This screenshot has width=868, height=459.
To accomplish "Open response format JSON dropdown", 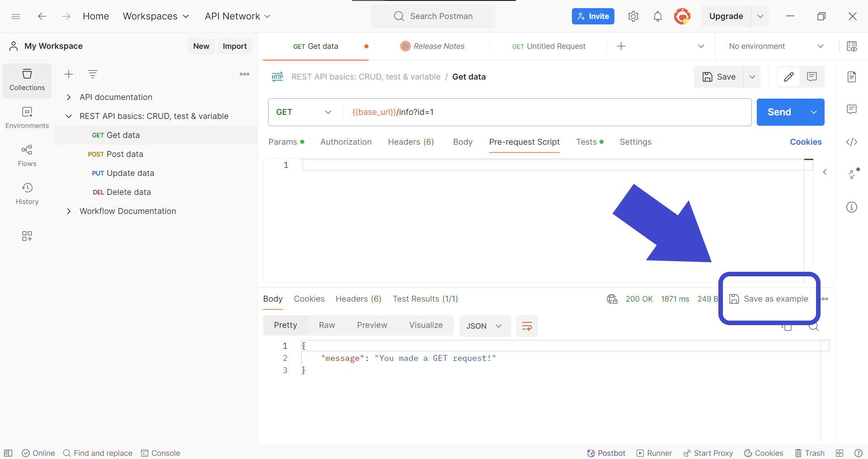I will pyautogui.click(x=485, y=326).
